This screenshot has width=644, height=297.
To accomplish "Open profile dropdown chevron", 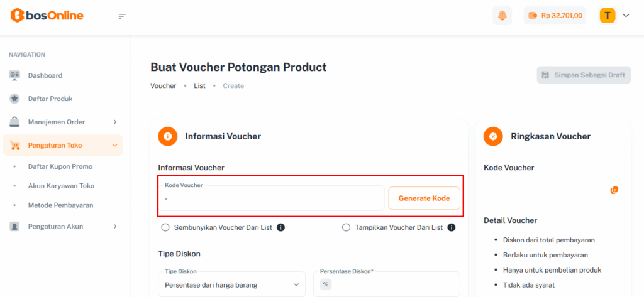I will coord(626,16).
